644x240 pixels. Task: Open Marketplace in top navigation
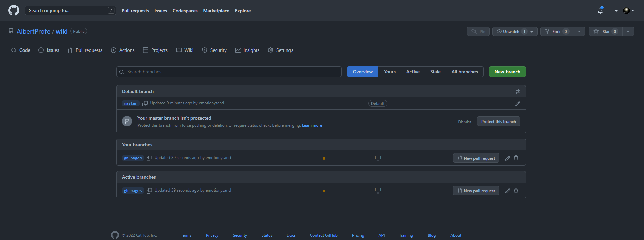216,11
